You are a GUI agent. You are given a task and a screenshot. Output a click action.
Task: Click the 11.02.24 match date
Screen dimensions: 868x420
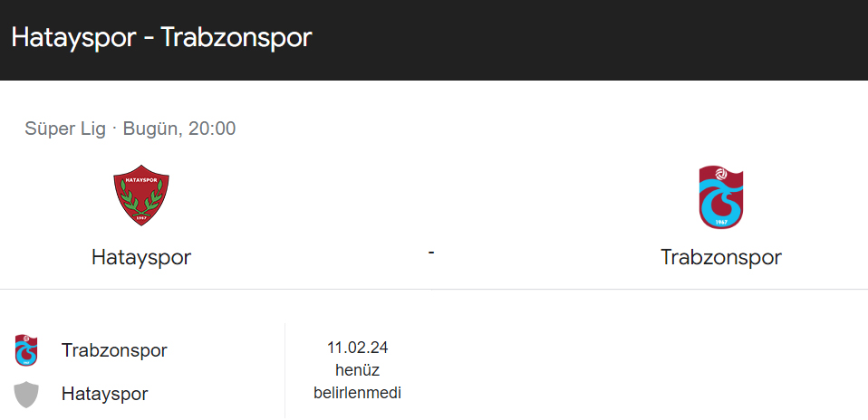(357, 348)
